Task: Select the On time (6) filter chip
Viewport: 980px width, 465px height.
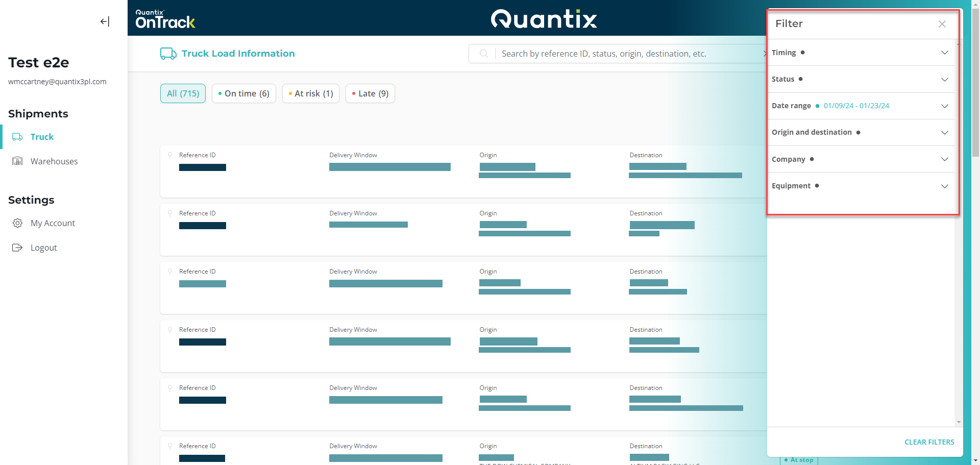Action: pyautogui.click(x=243, y=93)
